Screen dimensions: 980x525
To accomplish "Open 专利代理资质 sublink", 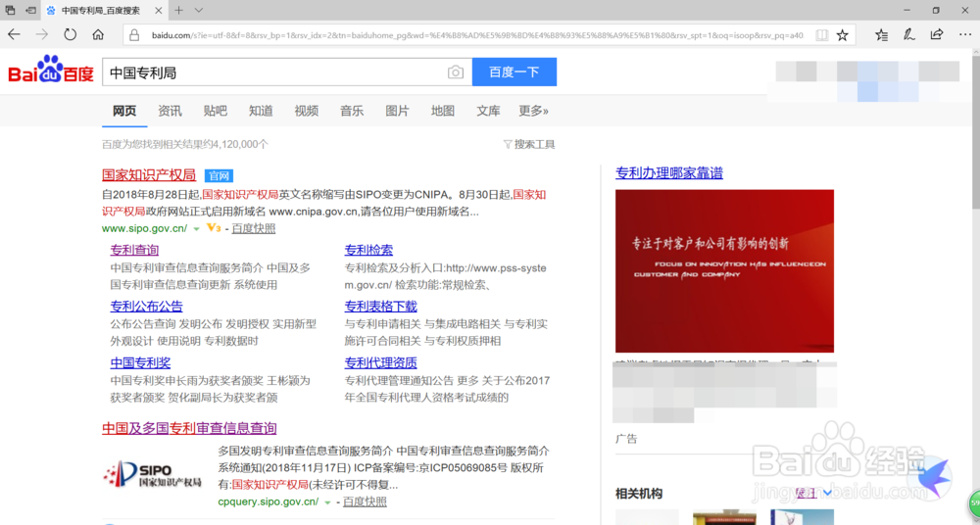I will tap(380, 362).
